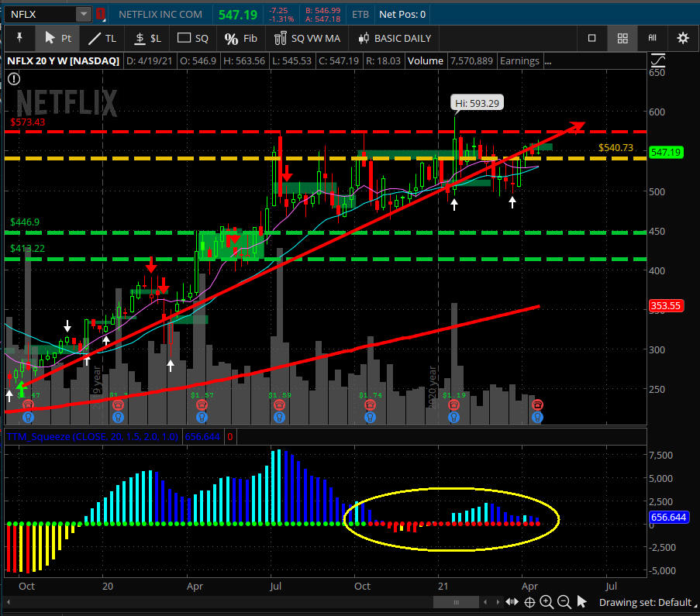Activate the Fib retracement tool
Image resolution: width=700 pixels, height=616 pixels.
point(240,38)
